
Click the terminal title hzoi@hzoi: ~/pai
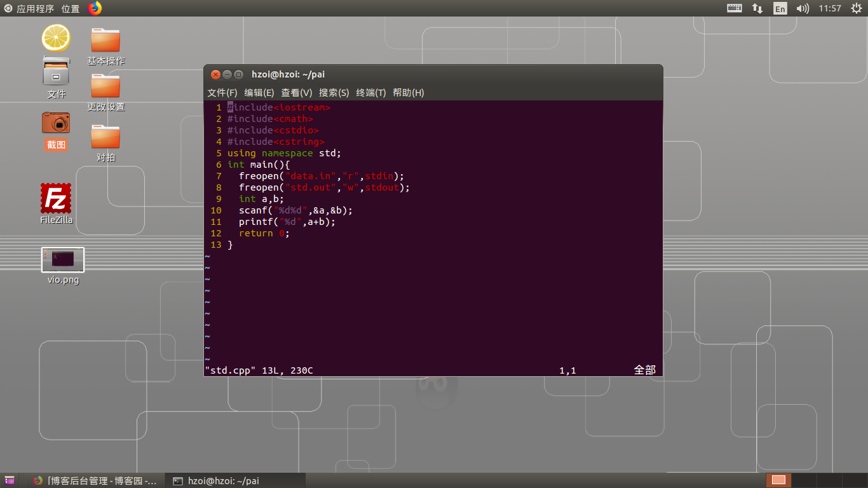point(288,74)
